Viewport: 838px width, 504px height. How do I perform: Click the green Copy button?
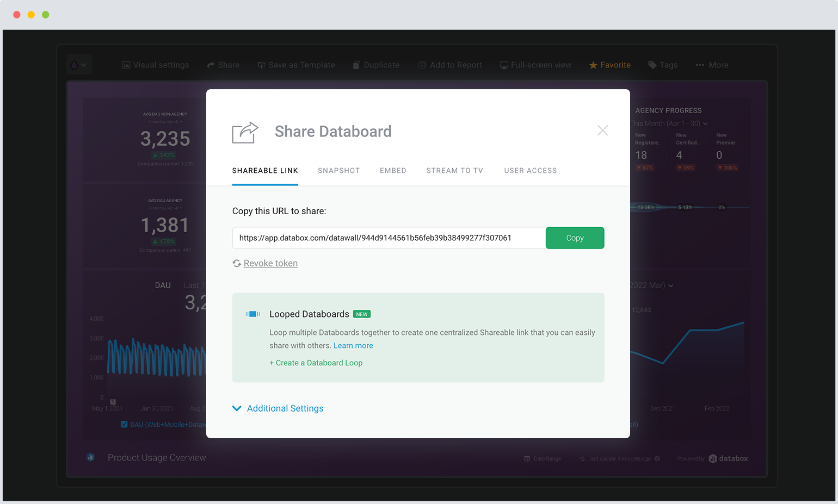point(575,238)
